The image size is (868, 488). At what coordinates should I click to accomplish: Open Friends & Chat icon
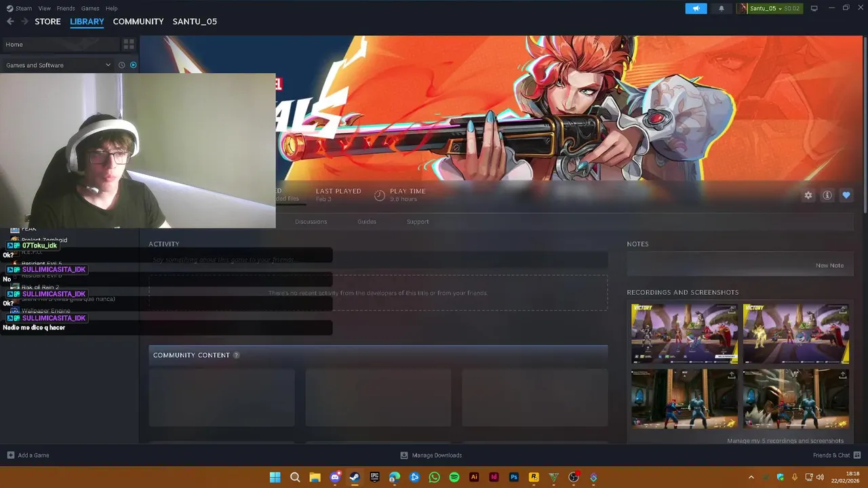857,455
